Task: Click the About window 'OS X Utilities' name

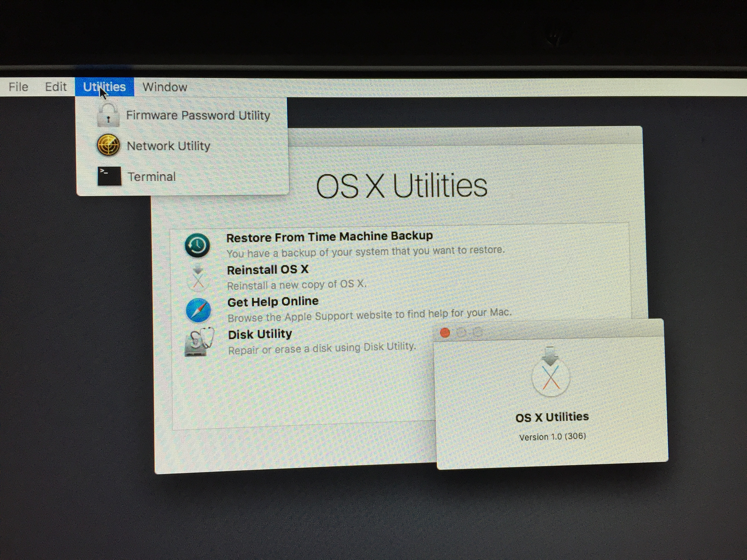Action: point(552,417)
